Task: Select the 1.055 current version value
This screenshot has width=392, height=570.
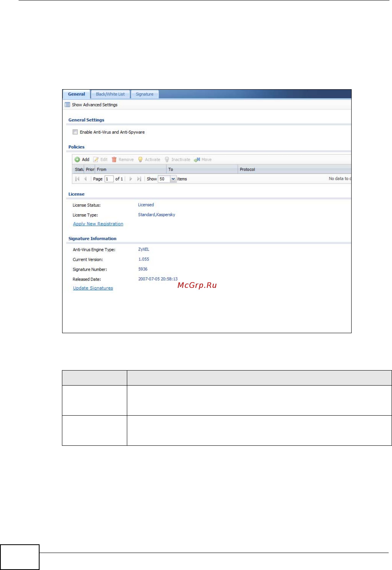Action: [144, 259]
